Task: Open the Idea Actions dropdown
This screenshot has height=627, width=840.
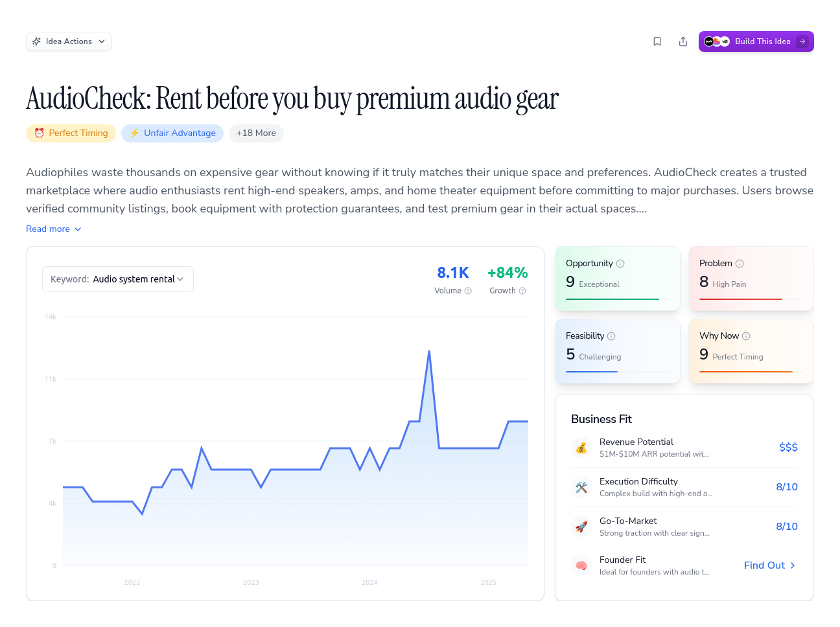Action: pos(69,41)
